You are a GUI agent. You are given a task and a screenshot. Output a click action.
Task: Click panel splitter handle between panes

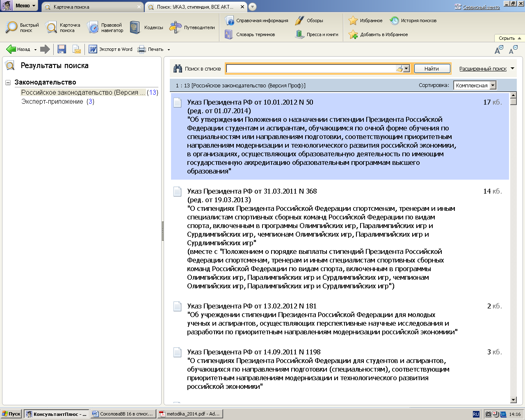coord(163,231)
